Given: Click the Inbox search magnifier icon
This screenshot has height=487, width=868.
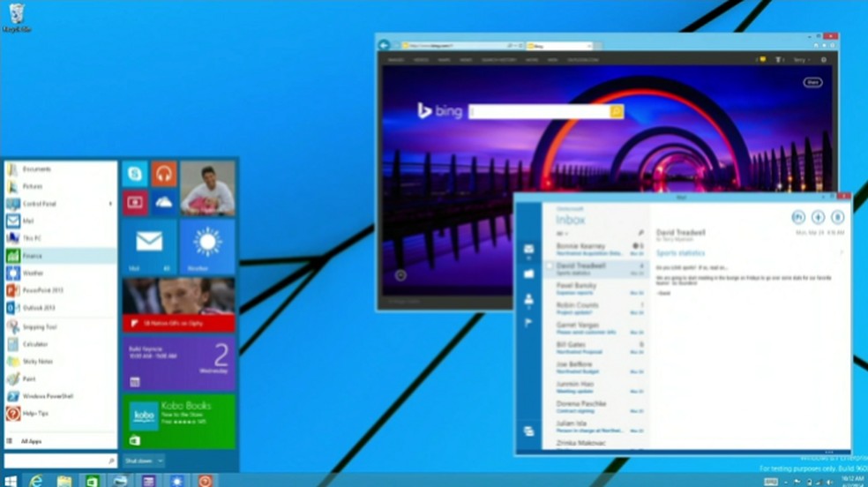Looking at the screenshot, I should 640,233.
